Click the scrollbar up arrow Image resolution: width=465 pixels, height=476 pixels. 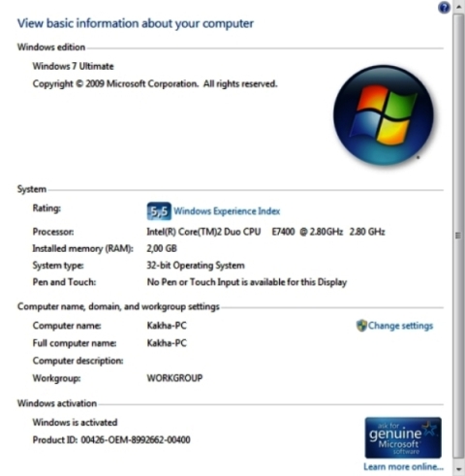[458, 7]
